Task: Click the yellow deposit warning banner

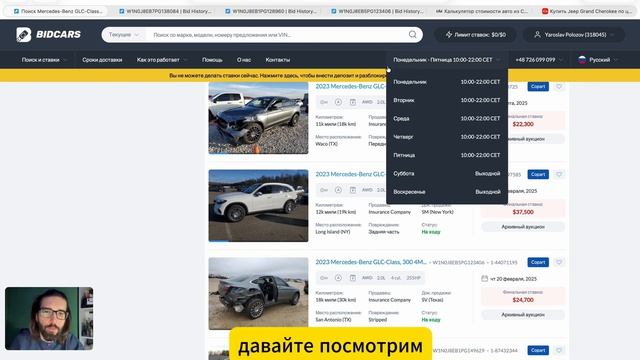Action: 278,76
